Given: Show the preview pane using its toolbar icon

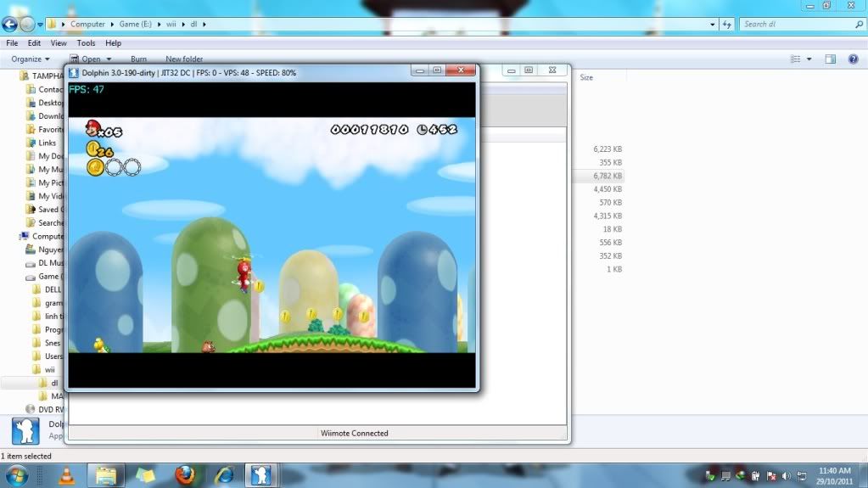Looking at the screenshot, I should pos(831,59).
